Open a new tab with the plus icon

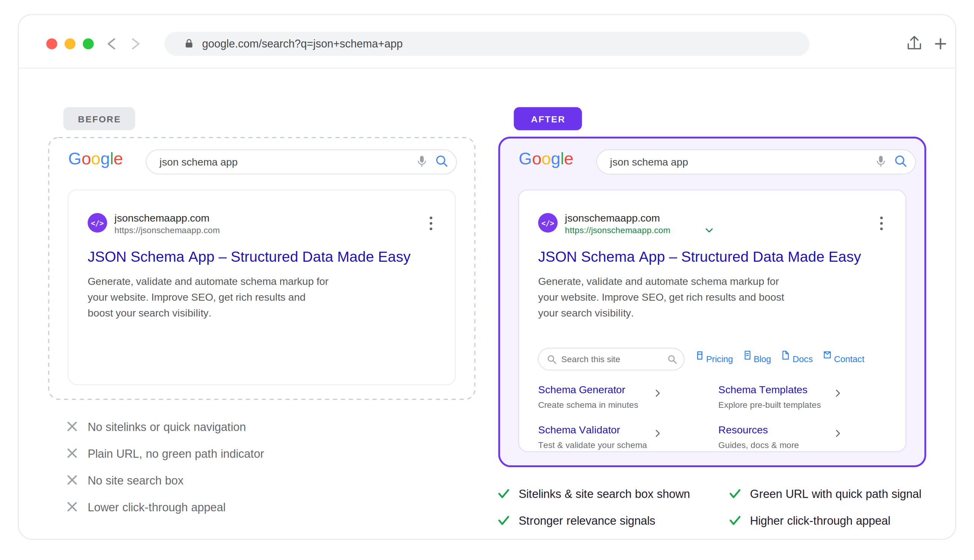(x=940, y=44)
